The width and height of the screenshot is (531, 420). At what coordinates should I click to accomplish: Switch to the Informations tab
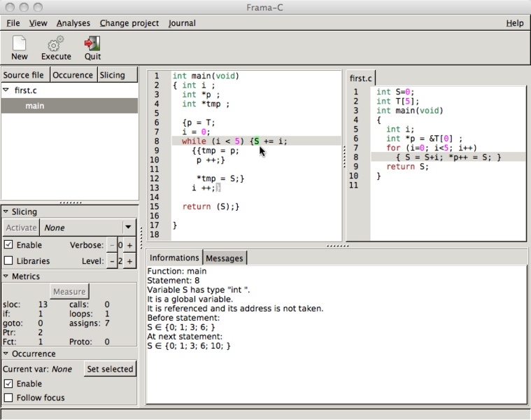[174, 258]
